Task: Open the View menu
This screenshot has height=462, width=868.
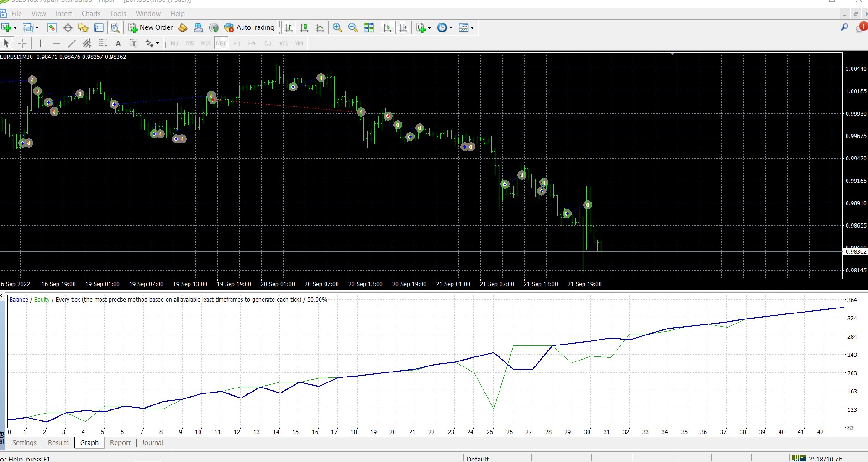Action: tap(38, 14)
